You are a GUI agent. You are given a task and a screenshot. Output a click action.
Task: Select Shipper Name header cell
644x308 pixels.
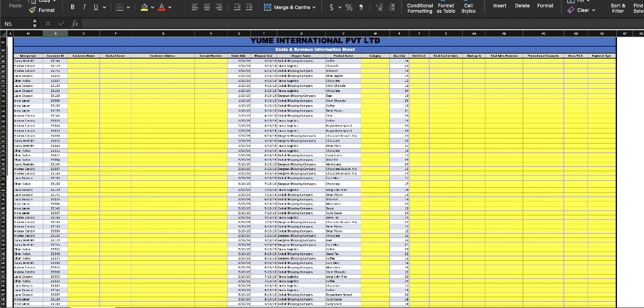301,55
